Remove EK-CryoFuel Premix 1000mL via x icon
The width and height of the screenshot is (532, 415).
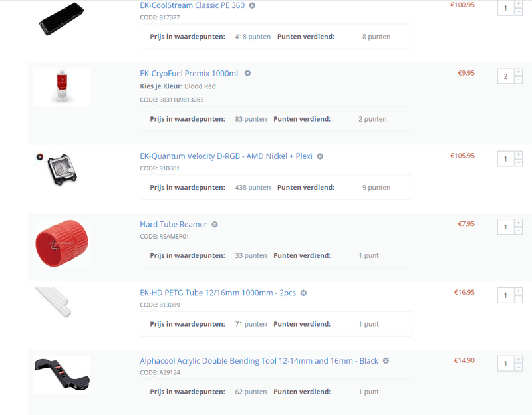coord(247,73)
